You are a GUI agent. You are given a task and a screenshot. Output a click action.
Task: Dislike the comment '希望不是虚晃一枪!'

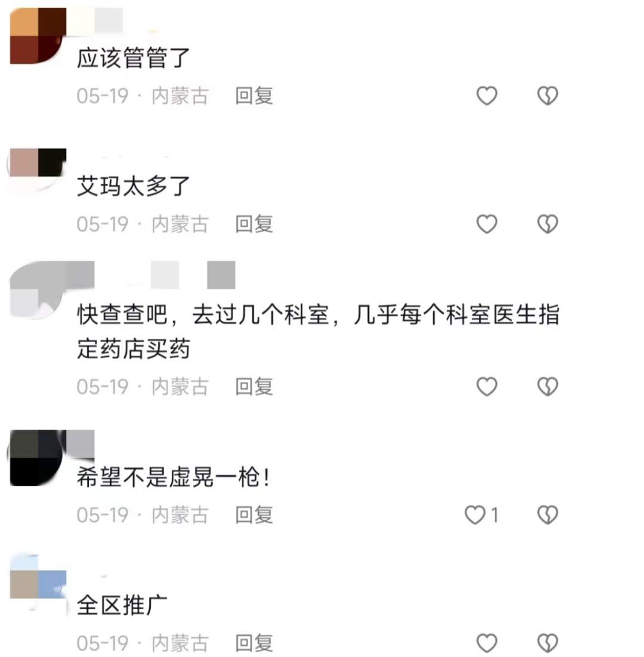[x=547, y=514]
